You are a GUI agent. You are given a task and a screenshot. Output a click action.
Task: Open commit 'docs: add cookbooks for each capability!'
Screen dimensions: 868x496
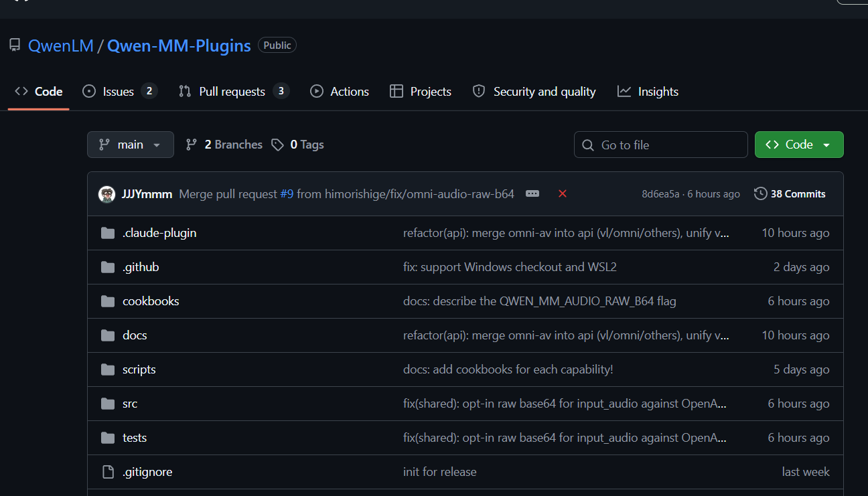pos(508,369)
